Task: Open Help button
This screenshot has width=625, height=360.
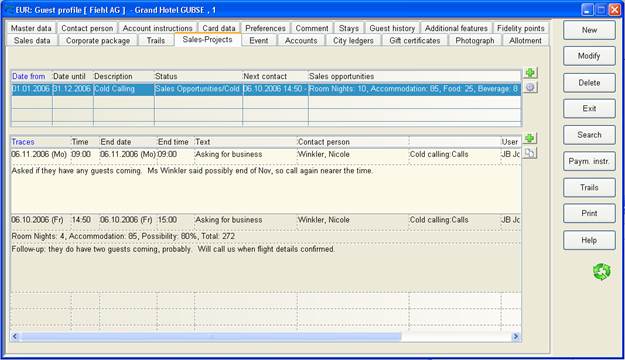Action: coord(589,240)
